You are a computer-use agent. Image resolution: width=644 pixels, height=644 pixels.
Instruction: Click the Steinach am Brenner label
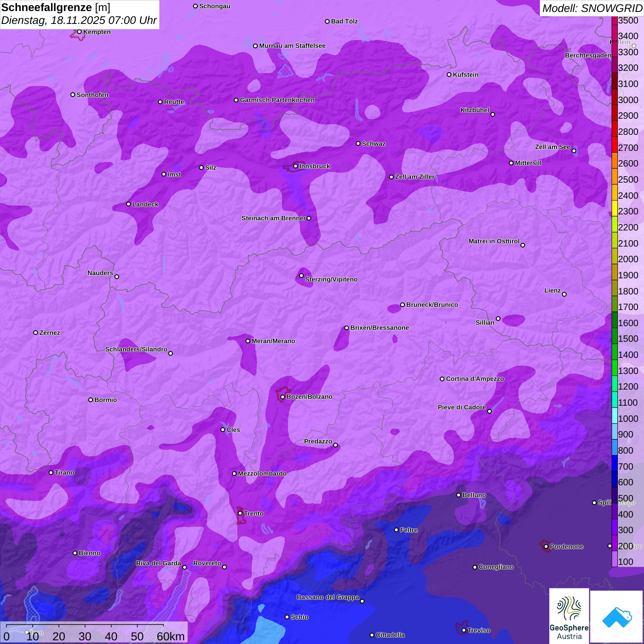(x=274, y=218)
